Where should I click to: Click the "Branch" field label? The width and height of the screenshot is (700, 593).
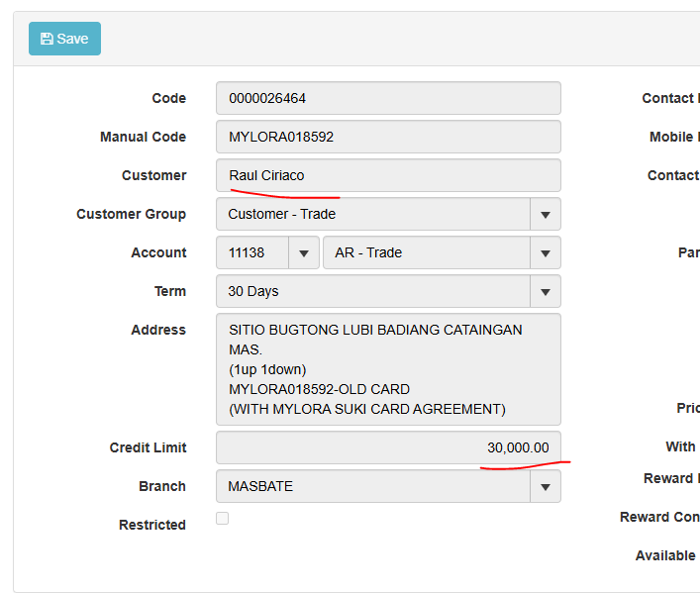(161, 486)
